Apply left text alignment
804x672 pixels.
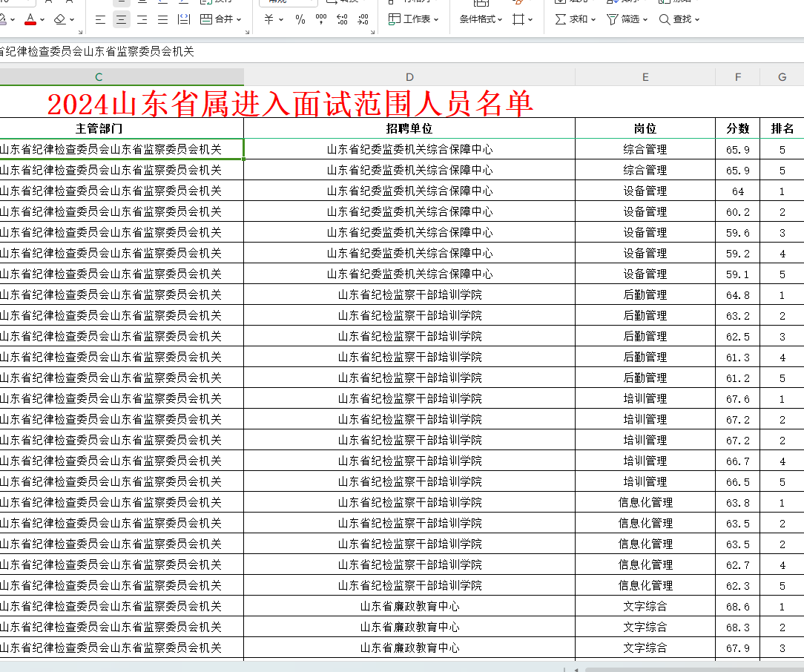[x=100, y=19]
